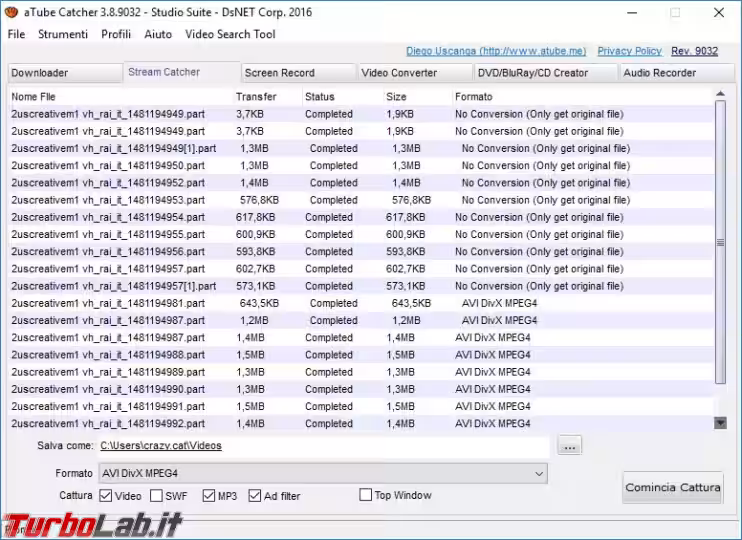Select the Stream Catcher tab
The image size is (742, 540).
pyautogui.click(x=182, y=72)
